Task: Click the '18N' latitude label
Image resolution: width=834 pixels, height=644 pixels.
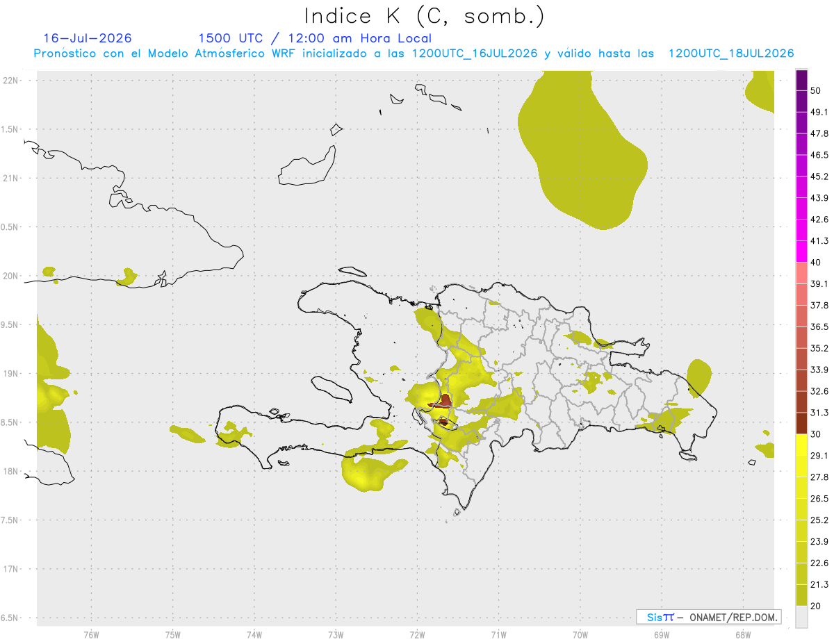Action: (10, 471)
